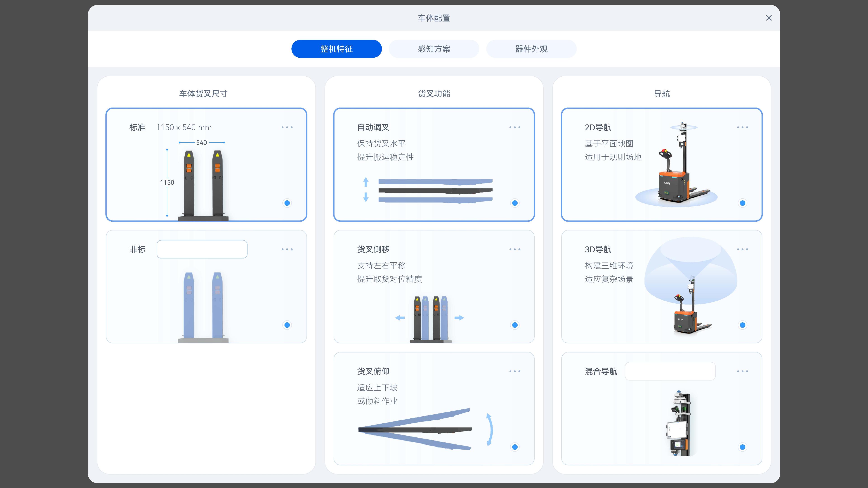Open more options on the 混合导航 card

pyautogui.click(x=743, y=371)
